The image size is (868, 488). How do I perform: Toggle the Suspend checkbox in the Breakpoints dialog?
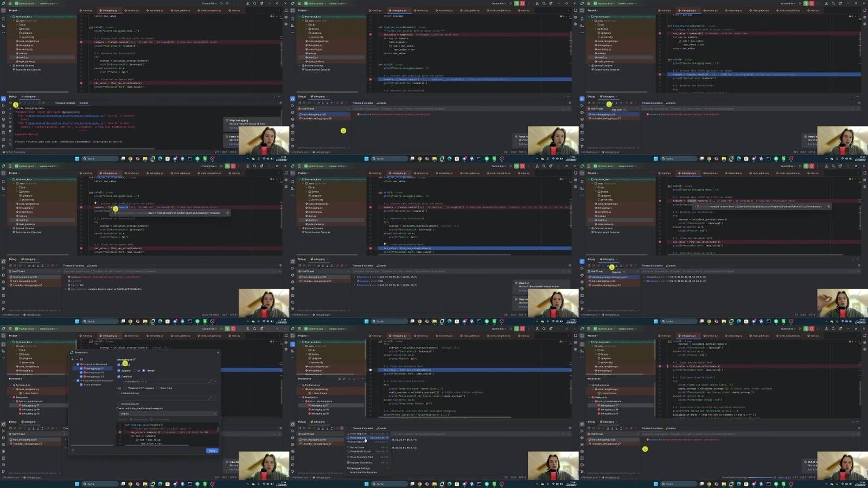pyautogui.click(x=119, y=371)
